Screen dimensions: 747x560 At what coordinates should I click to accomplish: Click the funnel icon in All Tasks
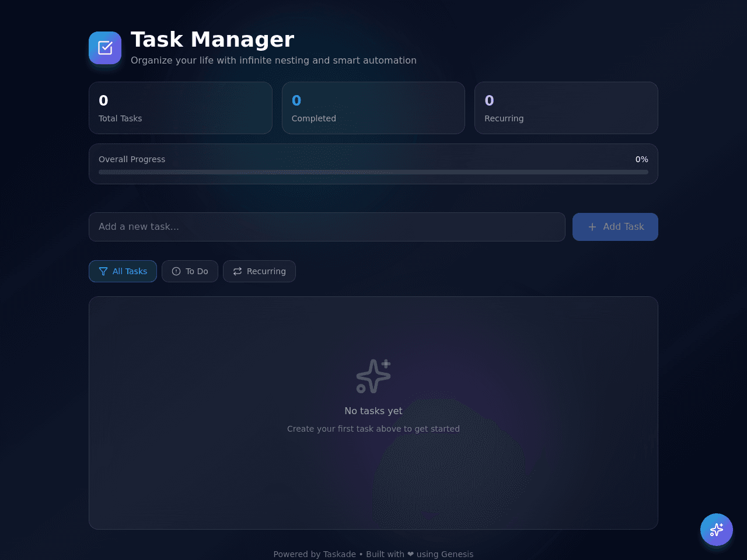pos(103,271)
